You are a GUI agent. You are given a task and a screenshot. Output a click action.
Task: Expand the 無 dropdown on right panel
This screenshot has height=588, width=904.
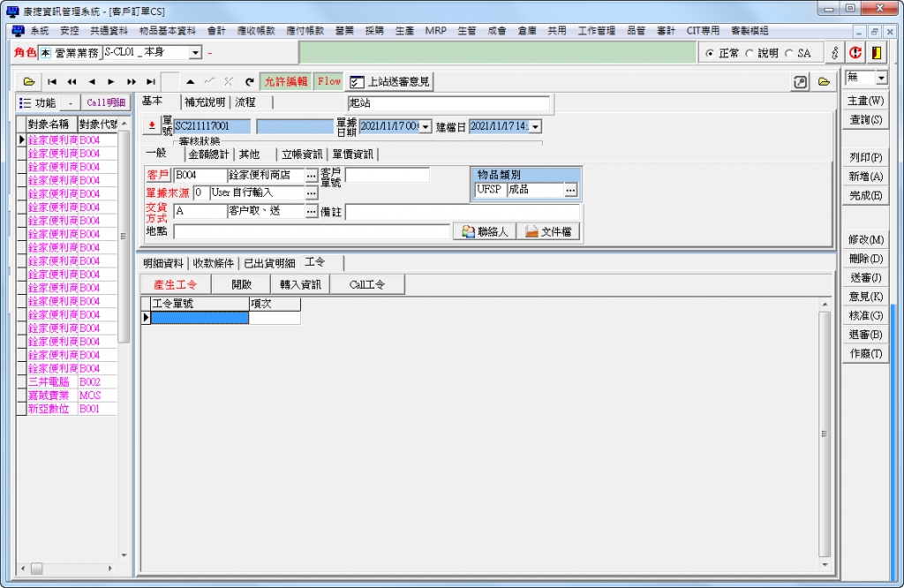click(x=880, y=79)
